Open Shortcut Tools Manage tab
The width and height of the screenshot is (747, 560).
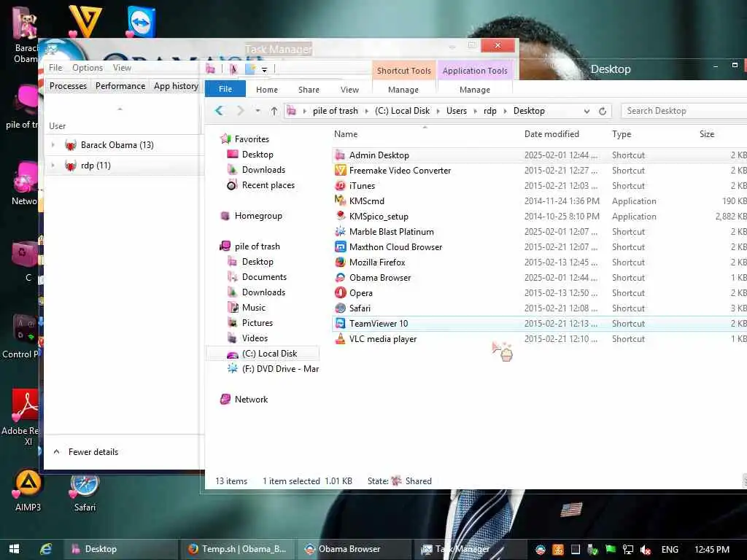[403, 90]
